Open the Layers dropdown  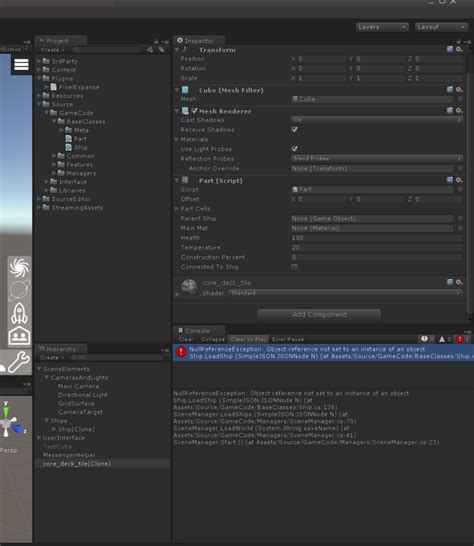pyautogui.click(x=382, y=27)
